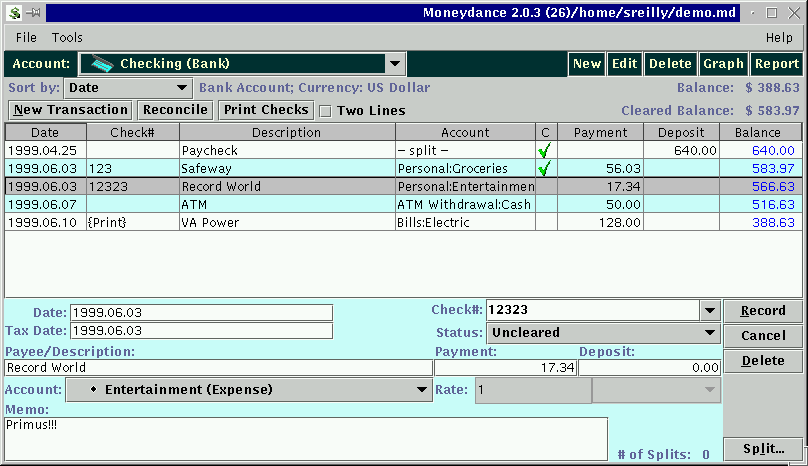Click the checkbook icon beside Checking (Bank)

coord(102,64)
